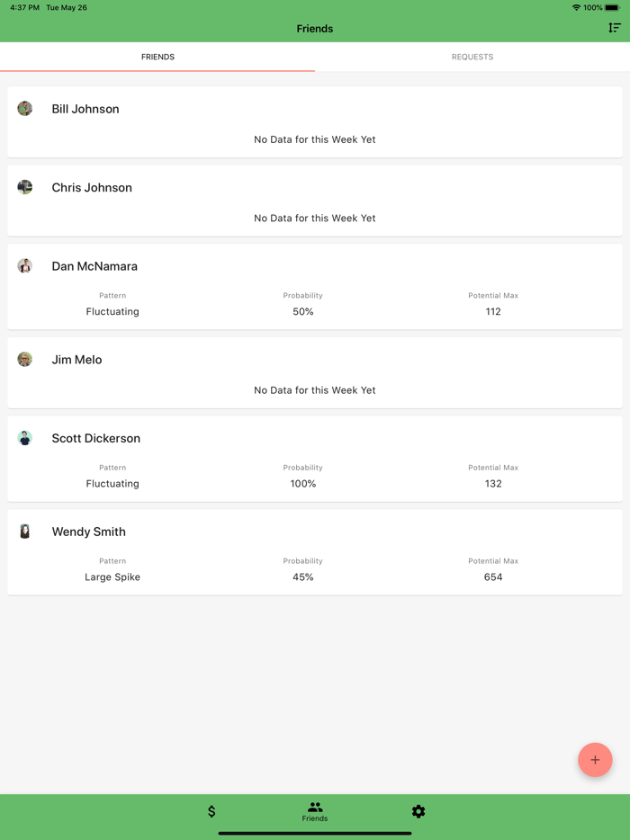Tap Bill Johnson's avatar
Image resolution: width=630 pixels, height=840 pixels.
pos(25,109)
